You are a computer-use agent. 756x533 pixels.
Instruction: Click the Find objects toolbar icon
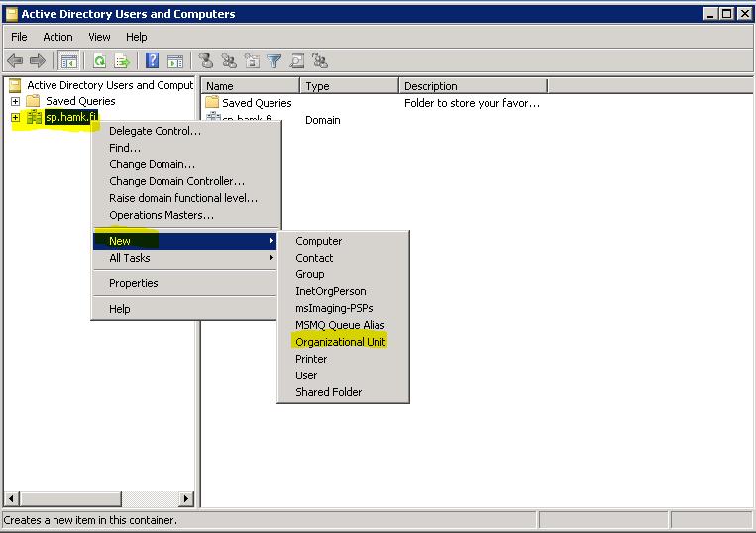pyautogui.click(x=296, y=60)
